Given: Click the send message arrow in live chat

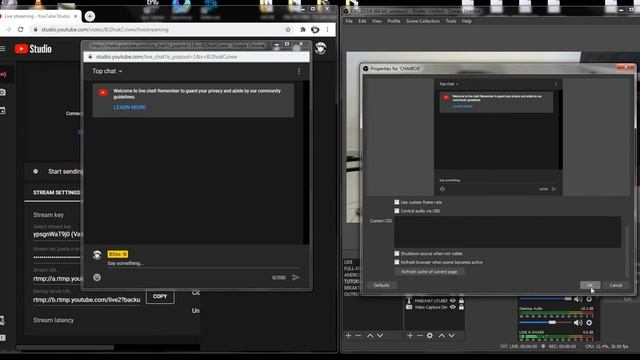Looking at the screenshot, I should 296,277.
